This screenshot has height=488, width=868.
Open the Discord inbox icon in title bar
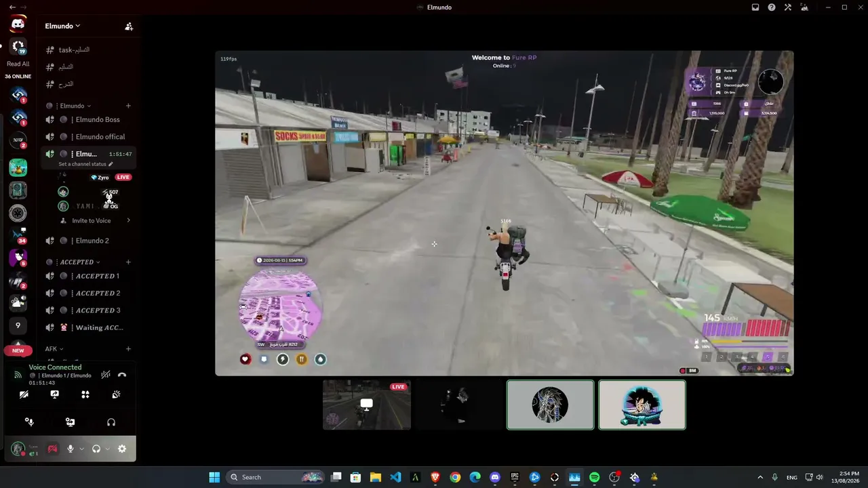(755, 7)
